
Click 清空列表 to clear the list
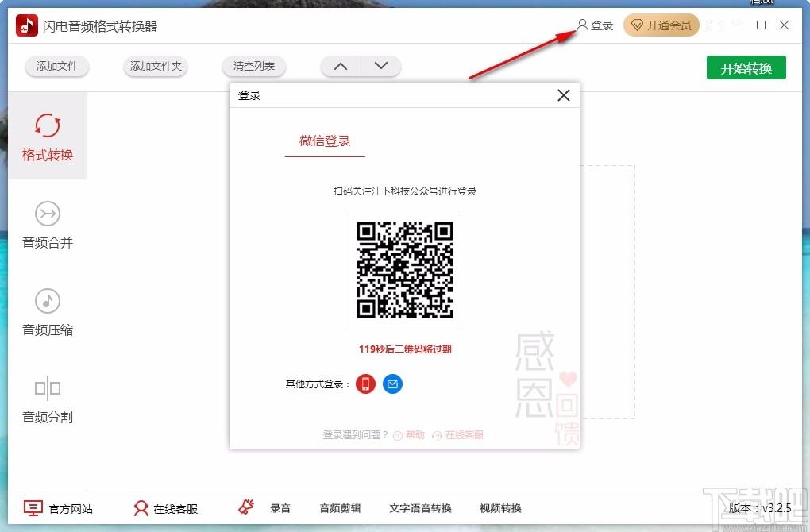(x=253, y=66)
